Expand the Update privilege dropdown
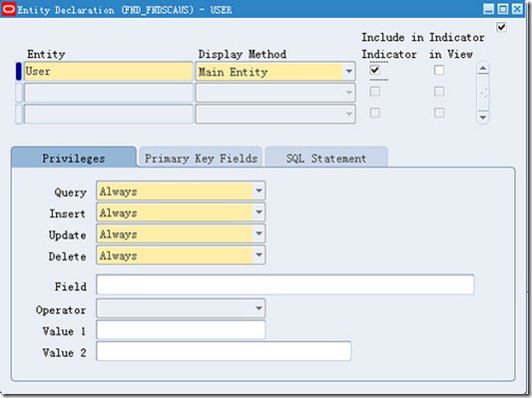Screen dimensions: 532x398 click(259, 233)
